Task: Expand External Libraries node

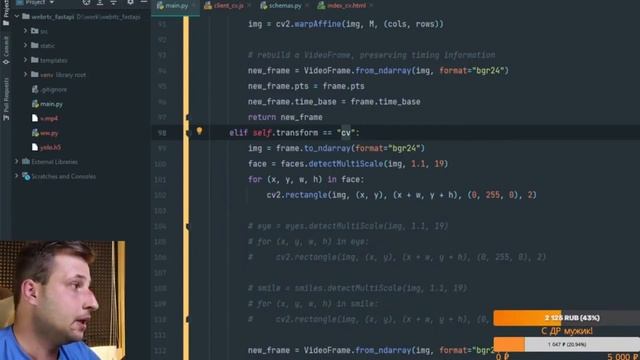Action: click(x=17, y=162)
